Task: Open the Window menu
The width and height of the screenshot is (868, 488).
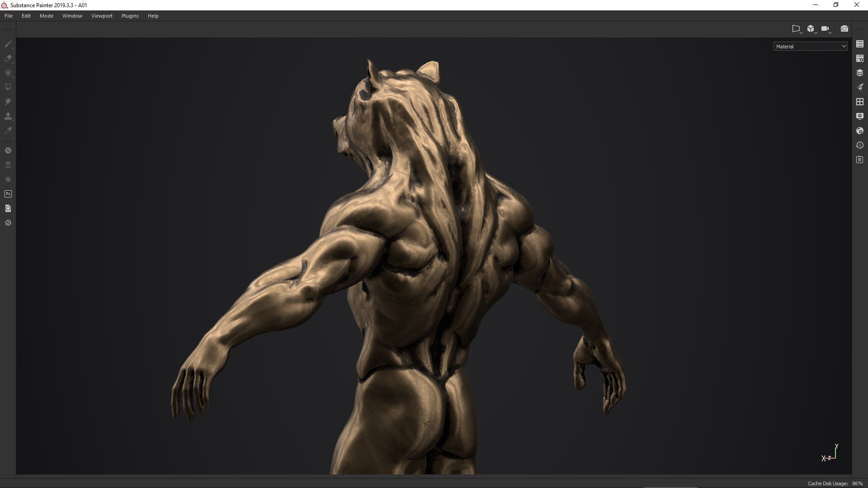Action: [72, 16]
